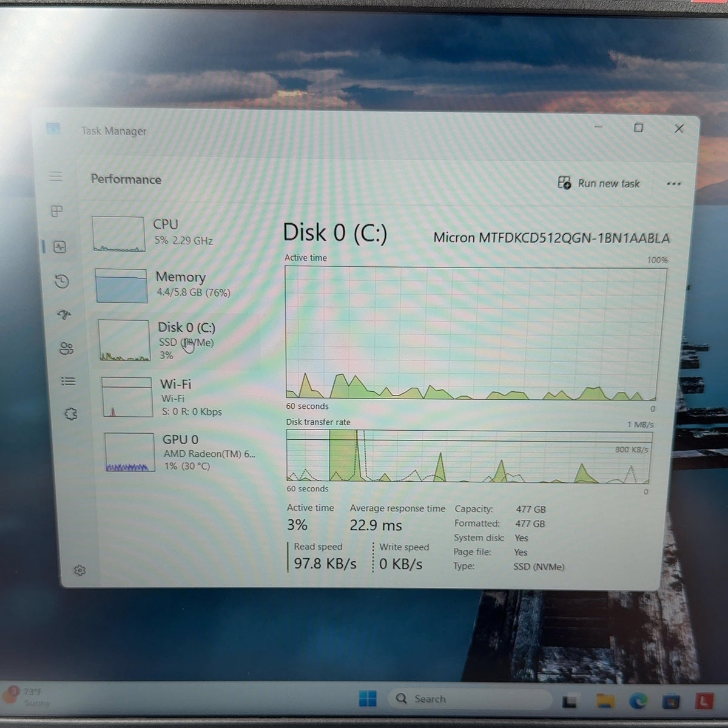Click the 477 GB Capacity value
The image size is (728, 728).
coord(531,510)
